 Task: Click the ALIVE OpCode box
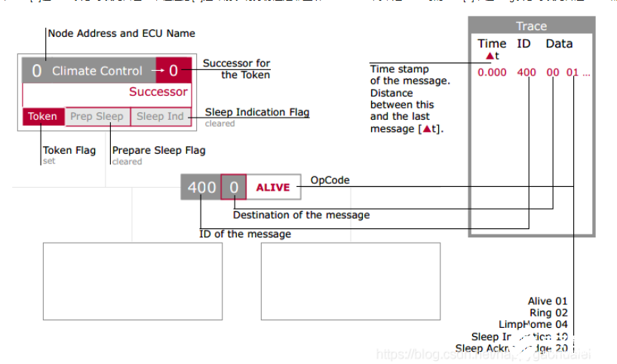pyautogui.click(x=273, y=187)
